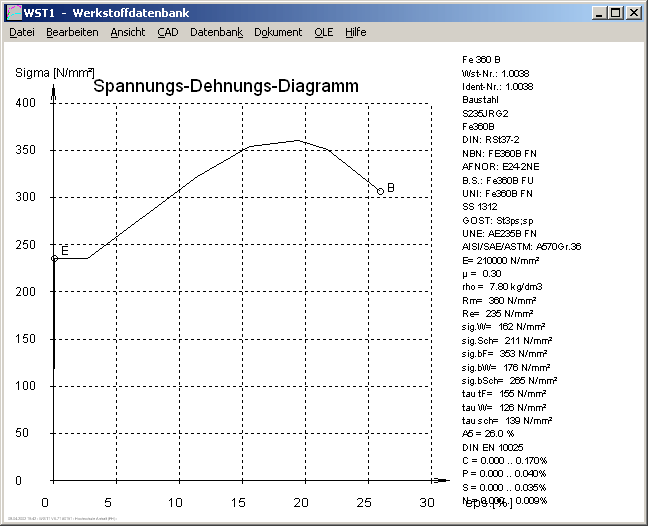This screenshot has height=526, width=648.
Task: Open the OLE menu
Action: (324, 32)
